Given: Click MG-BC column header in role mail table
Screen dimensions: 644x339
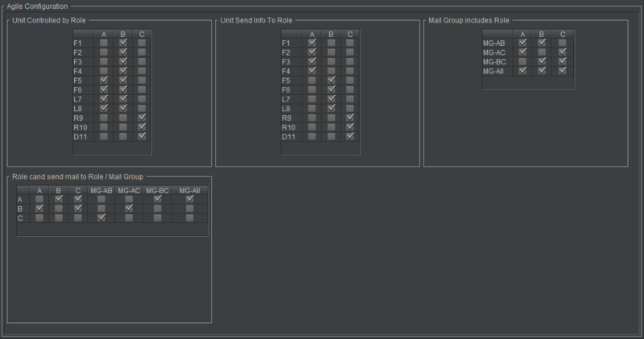Looking at the screenshot, I should click(x=158, y=190).
